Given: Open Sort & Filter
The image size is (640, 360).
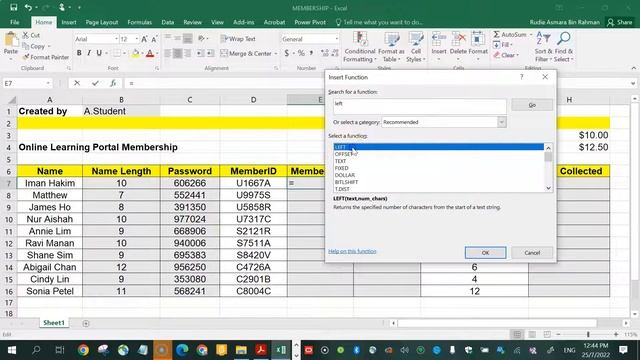Looking at the screenshot, I should click(x=543, y=47).
